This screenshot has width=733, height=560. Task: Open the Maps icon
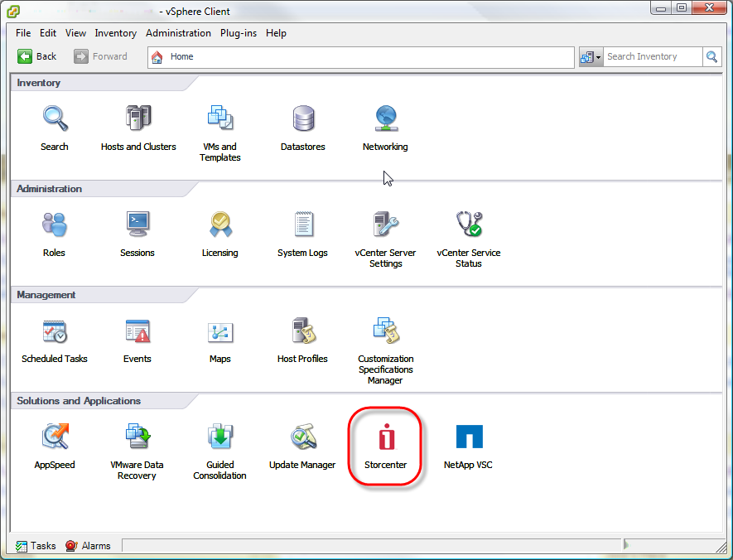click(220, 332)
